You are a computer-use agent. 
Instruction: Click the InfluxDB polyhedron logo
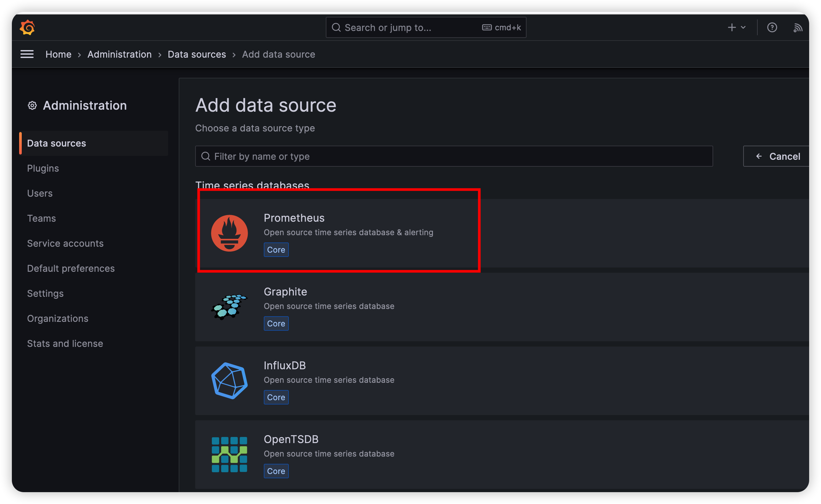click(x=229, y=381)
